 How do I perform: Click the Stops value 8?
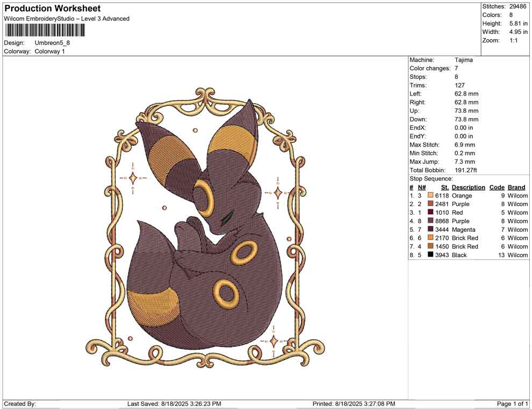(x=456, y=77)
